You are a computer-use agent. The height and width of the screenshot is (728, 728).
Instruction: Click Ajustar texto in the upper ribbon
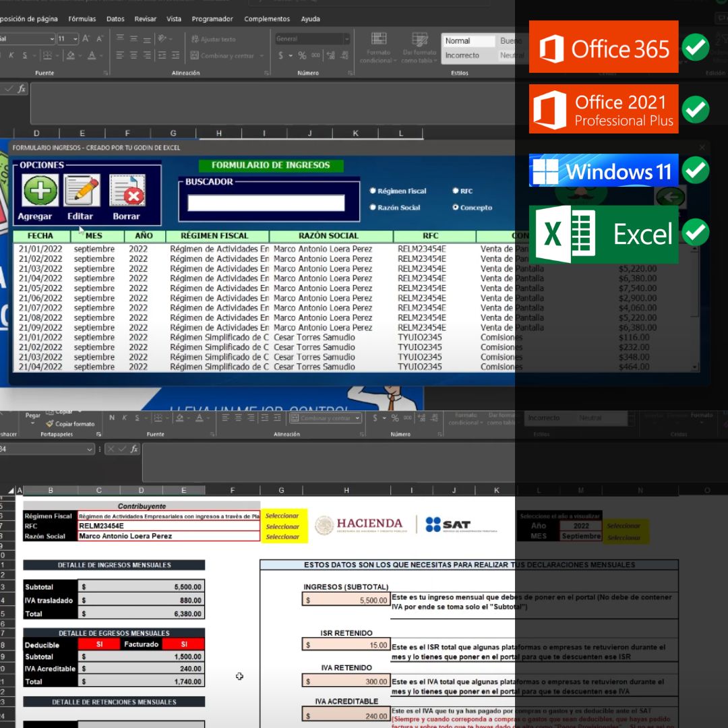click(x=213, y=39)
